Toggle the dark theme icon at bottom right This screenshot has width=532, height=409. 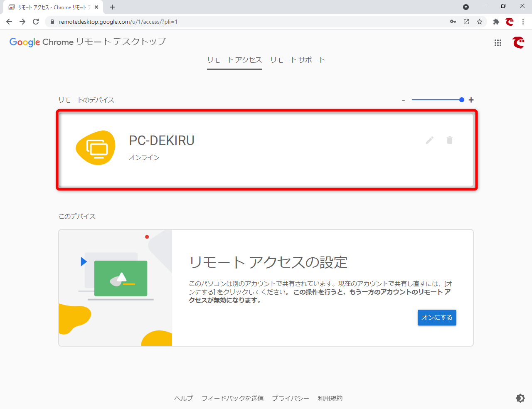pos(520,398)
